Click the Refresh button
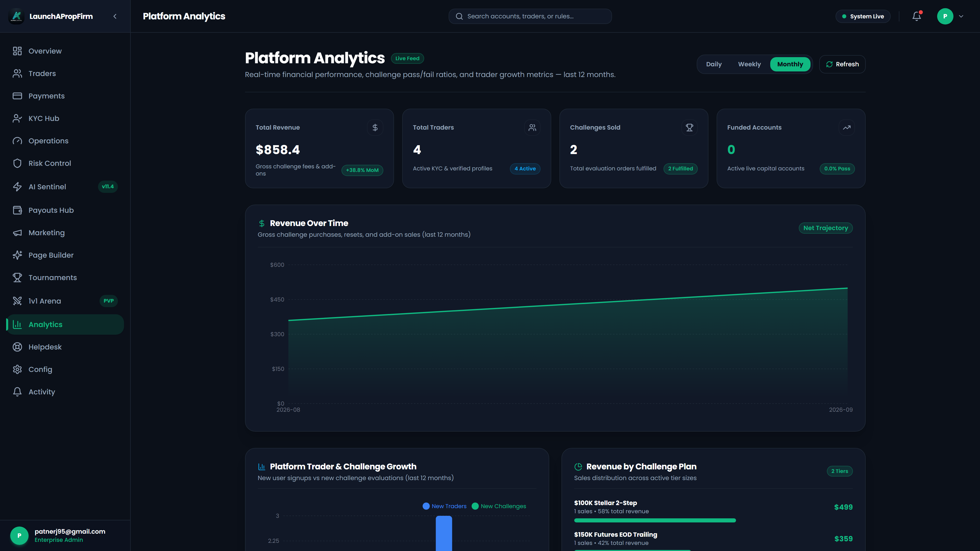 pyautogui.click(x=842, y=64)
